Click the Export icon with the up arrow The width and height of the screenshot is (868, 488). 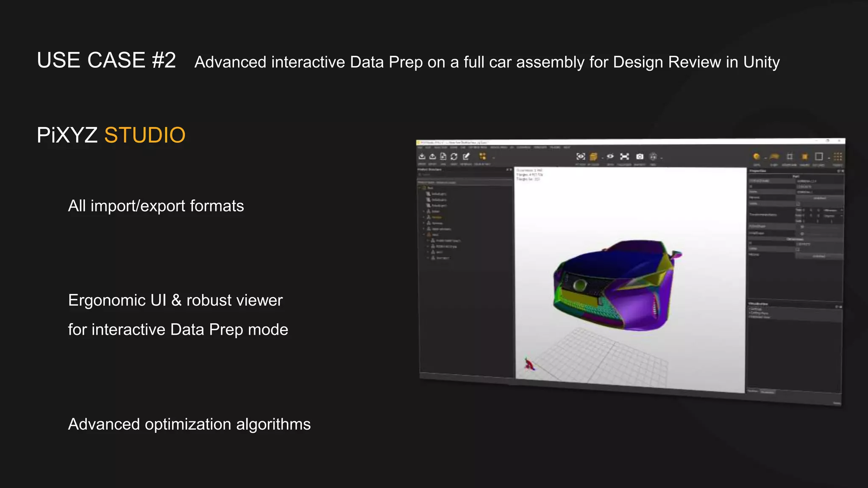(432, 157)
